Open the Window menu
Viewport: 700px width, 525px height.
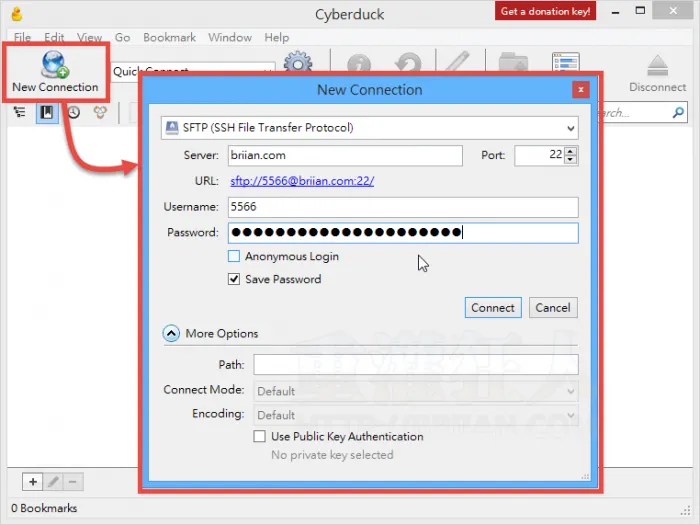(x=230, y=38)
